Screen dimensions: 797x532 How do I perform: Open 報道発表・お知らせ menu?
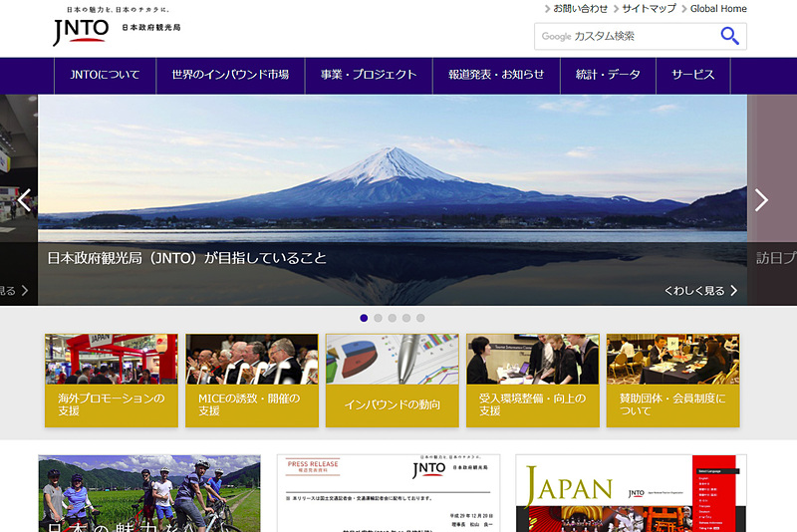coord(496,75)
